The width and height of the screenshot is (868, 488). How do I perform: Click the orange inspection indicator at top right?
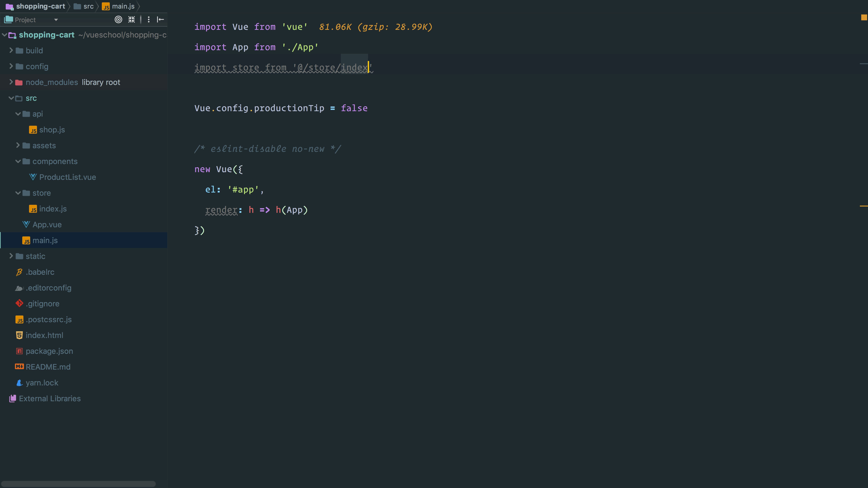click(x=864, y=18)
